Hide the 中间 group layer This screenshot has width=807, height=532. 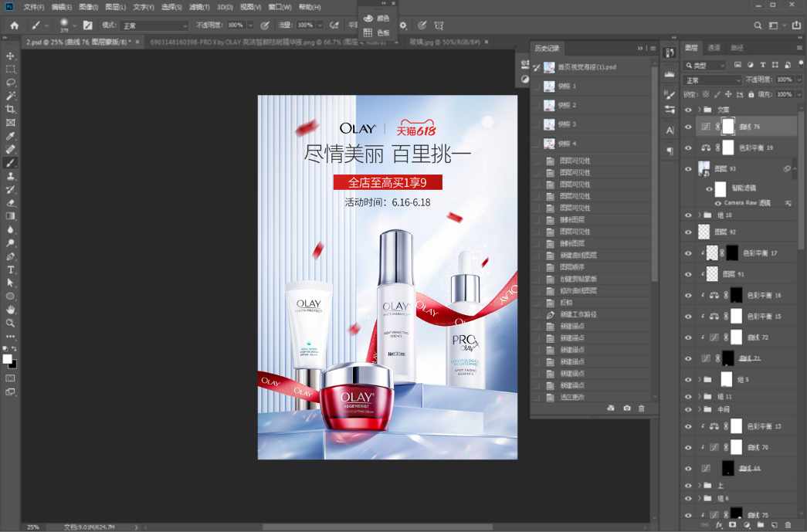(x=688, y=409)
